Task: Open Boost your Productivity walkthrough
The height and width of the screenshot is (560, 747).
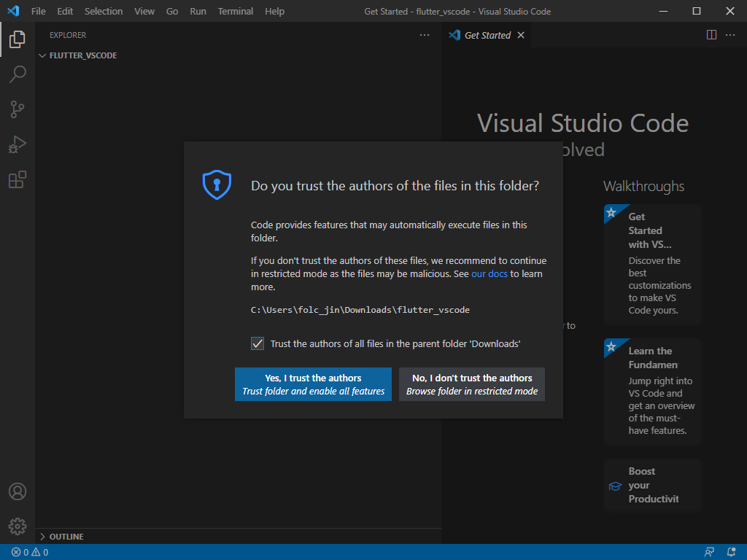Action: coord(653,485)
